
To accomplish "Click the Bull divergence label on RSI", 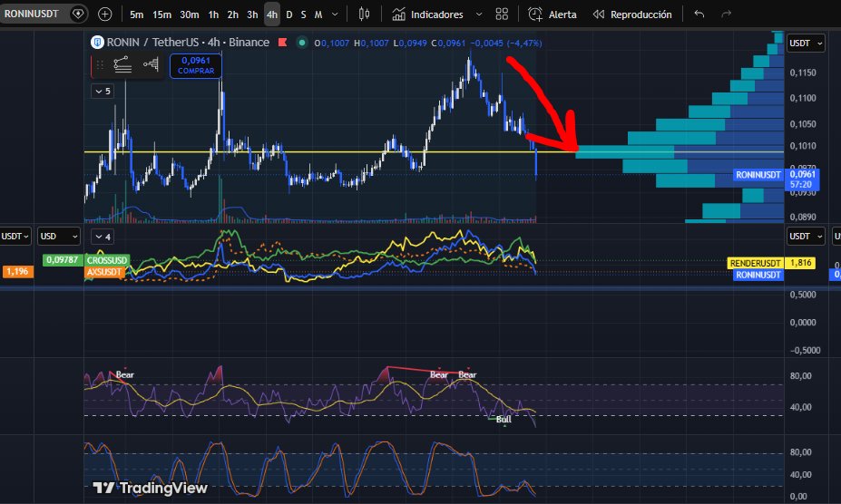I will [x=504, y=420].
